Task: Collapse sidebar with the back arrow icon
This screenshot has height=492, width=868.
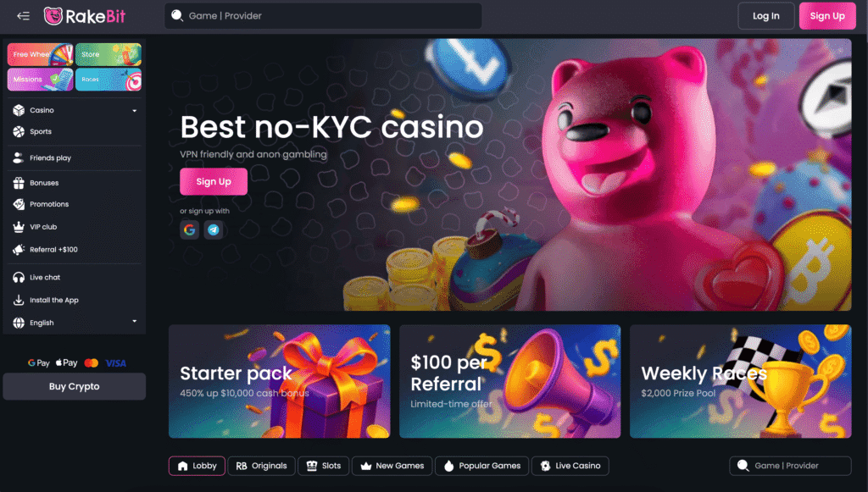Action: (x=23, y=16)
